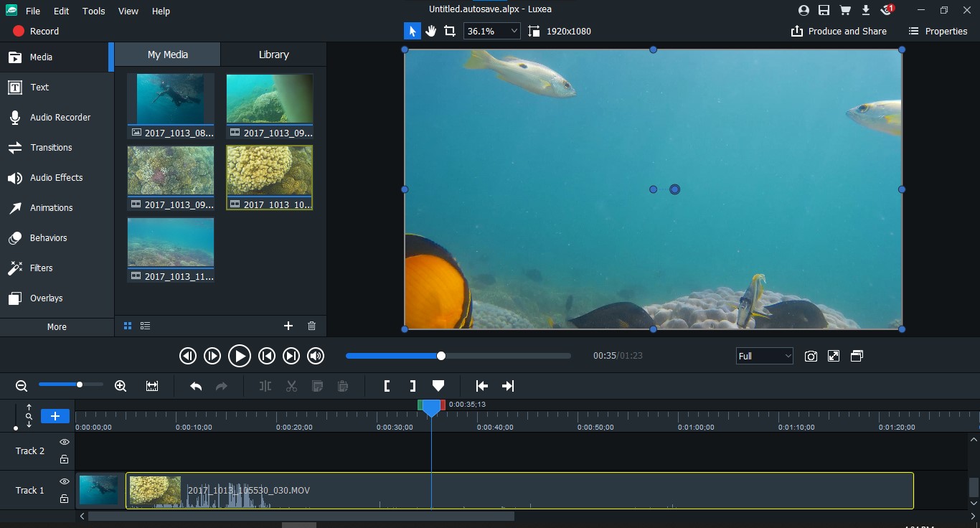Expand the More section in the sidebar
Screen dimensions: 980x528
click(x=56, y=326)
